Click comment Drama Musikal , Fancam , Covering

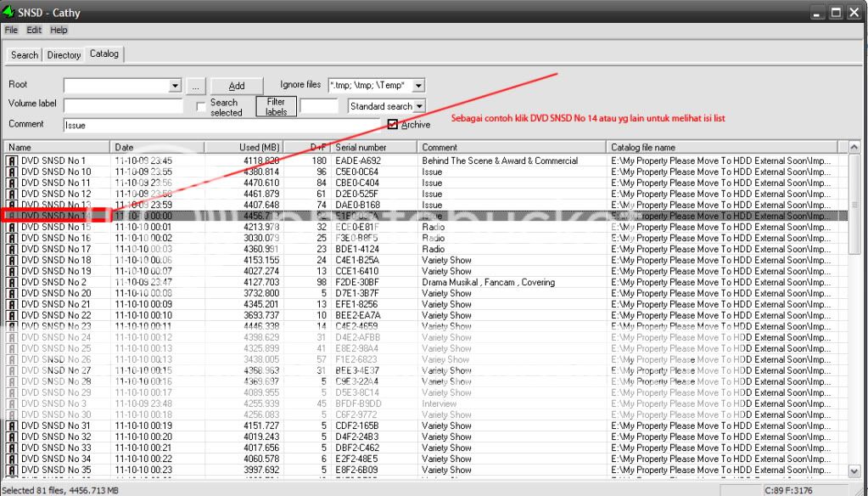tap(488, 283)
